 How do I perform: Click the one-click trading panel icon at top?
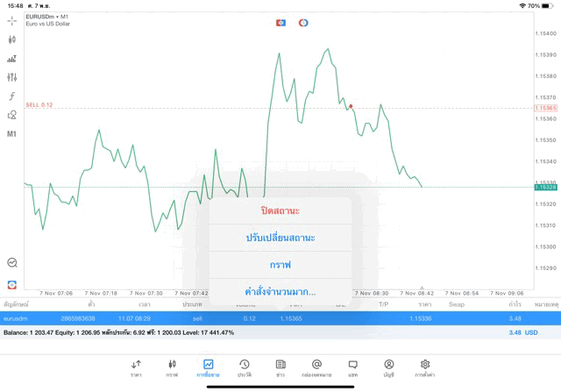pyautogui.click(x=280, y=23)
